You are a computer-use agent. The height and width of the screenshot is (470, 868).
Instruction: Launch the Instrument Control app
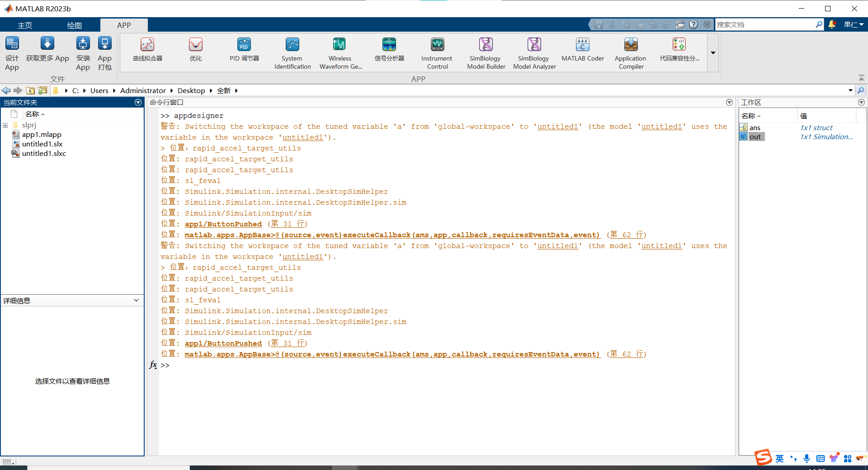coord(436,52)
